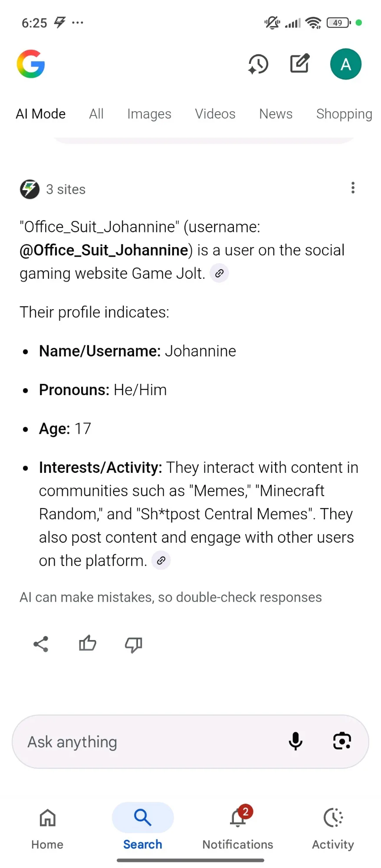Start a new AI chat

pos(299,64)
